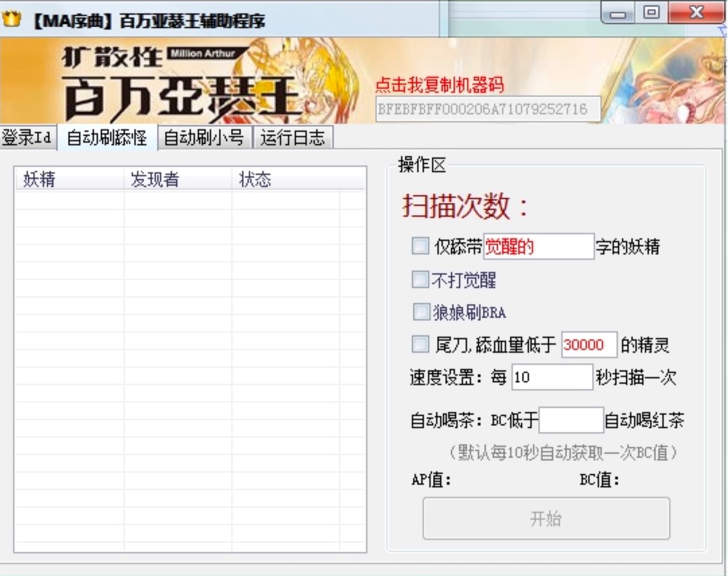Open the 自动刷小号 tab

coord(204,137)
